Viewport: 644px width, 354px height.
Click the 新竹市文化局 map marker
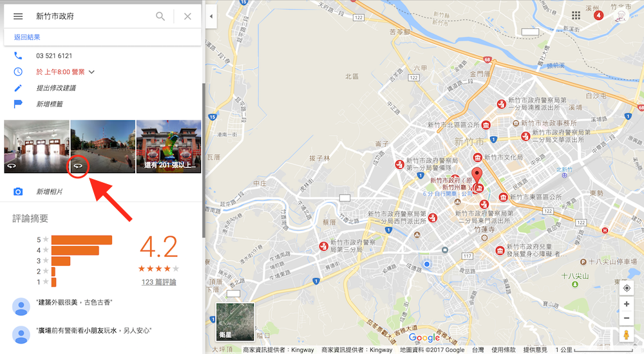pyautogui.click(x=477, y=157)
